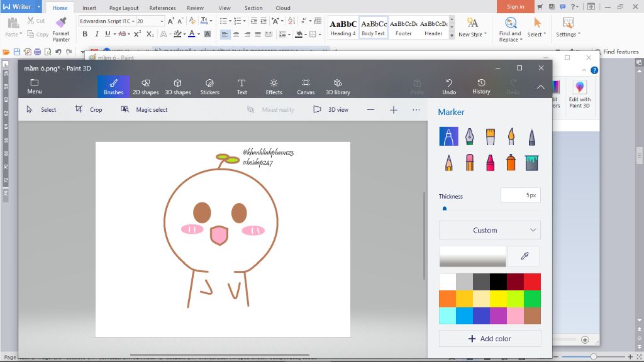Image resolution: width=644 pixels, height=362 pixels.
Task: Select the Eraser tool
Action: click(469, 163)
